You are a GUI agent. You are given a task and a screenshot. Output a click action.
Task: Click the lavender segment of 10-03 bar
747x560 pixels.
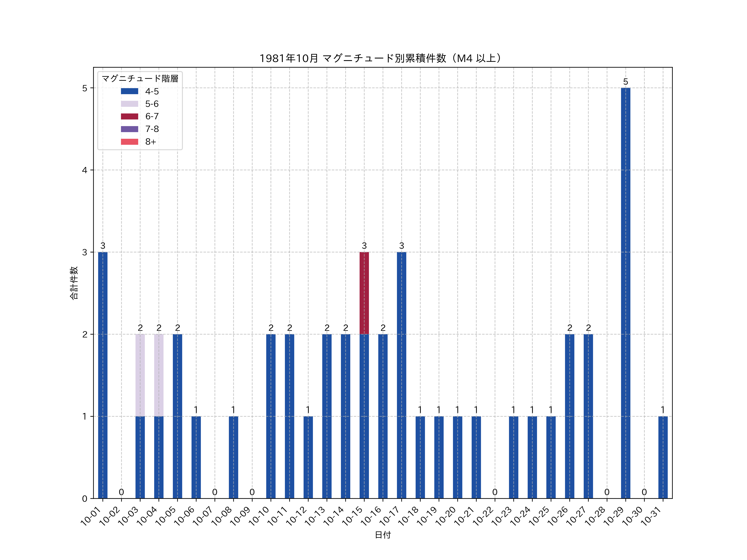point(140,375)
